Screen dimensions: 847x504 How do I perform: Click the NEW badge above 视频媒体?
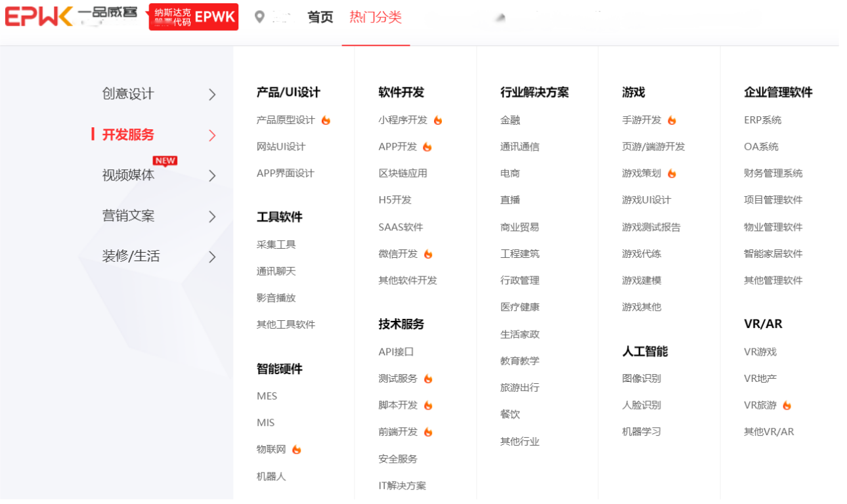pyautogui.click(x=165, y=161)
